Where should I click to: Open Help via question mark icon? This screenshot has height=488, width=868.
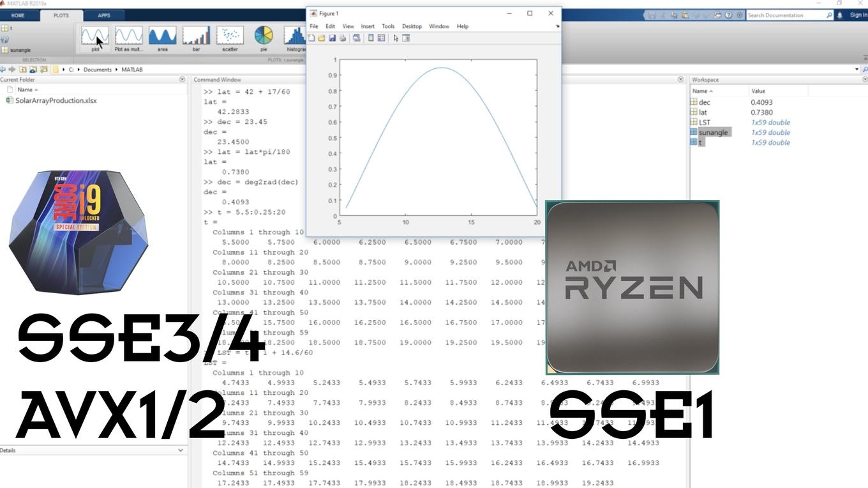pos(728,15)
